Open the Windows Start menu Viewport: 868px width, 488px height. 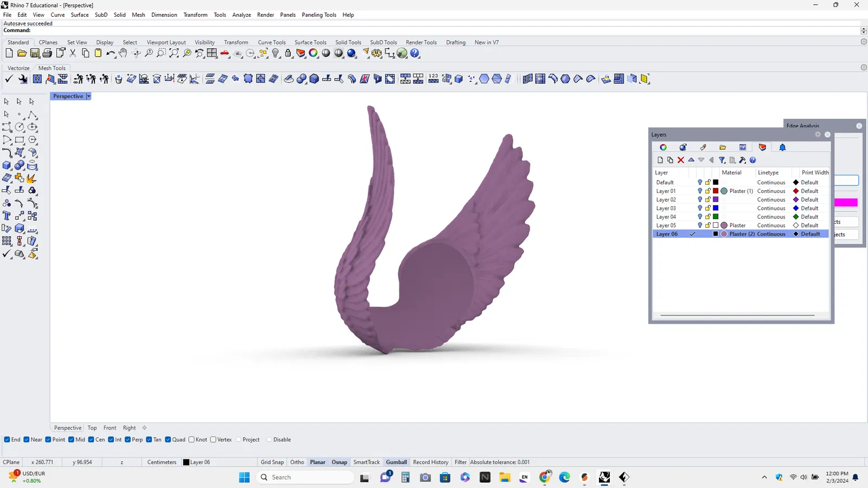click(245, 477)
